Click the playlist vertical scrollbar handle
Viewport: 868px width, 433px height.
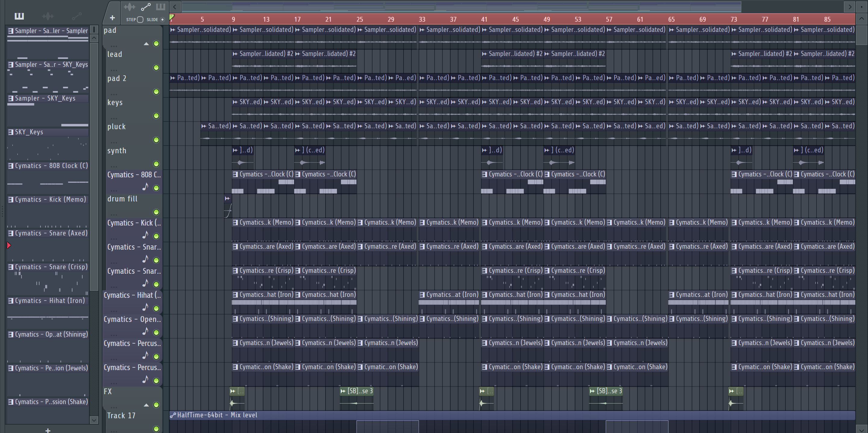(x=861, y=35)
